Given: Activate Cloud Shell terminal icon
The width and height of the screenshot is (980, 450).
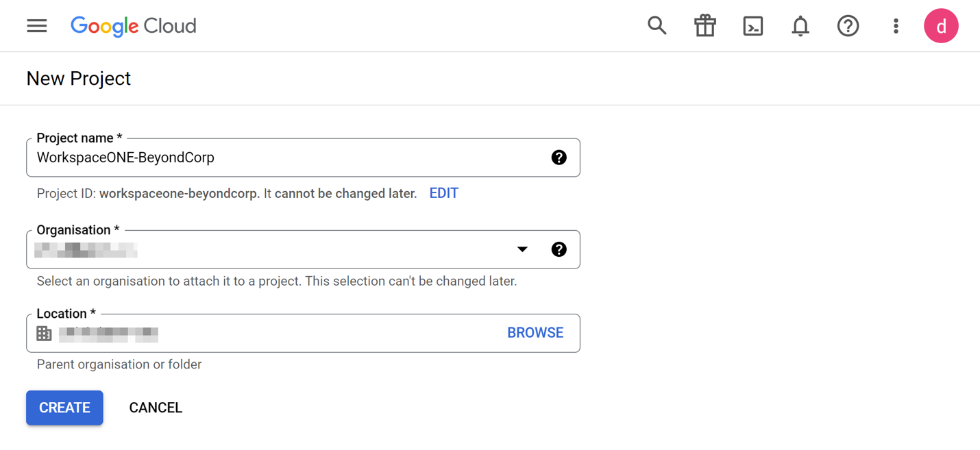Looking at the screenshot, I should pyautogui.click(x=752, y=26).
